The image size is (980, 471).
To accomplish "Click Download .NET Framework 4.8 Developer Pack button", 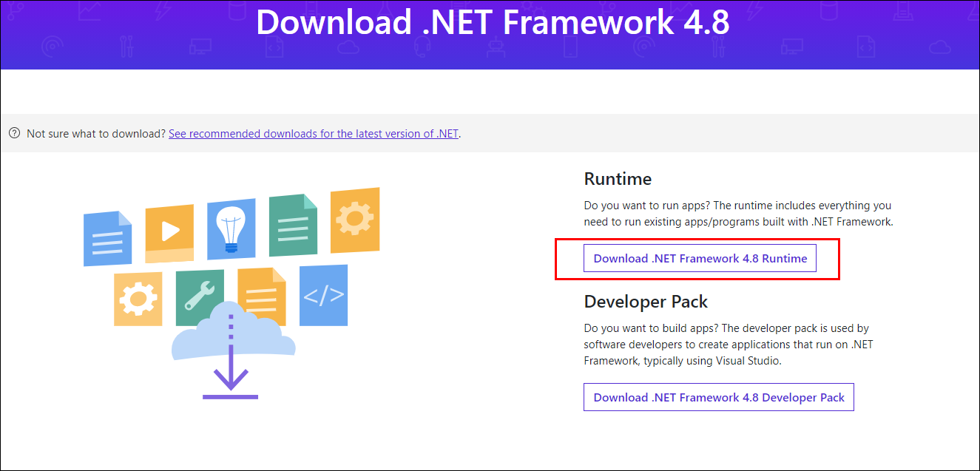I will click(x=719, y=397).
